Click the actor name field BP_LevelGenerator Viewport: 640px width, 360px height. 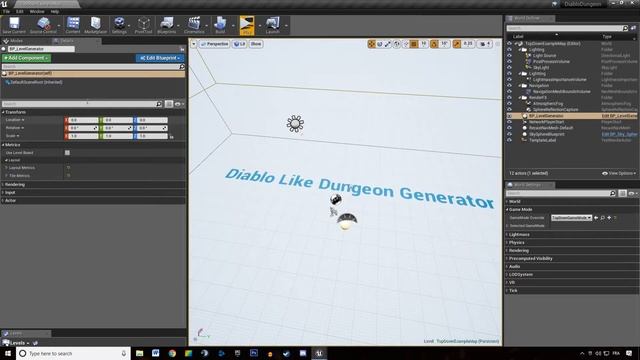[x=41, y=49]
